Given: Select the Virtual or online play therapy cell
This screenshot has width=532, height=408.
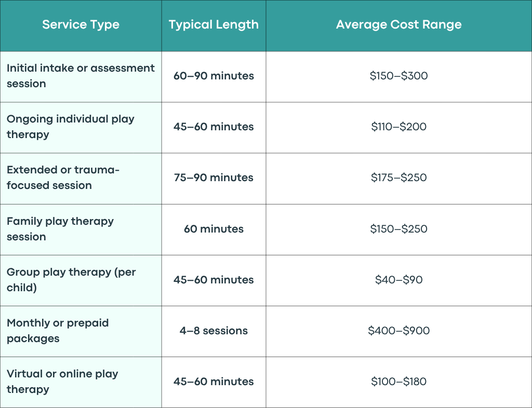Looking at the screenshot, I should point(81,382).
